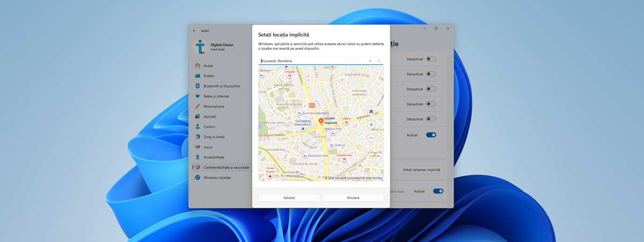Click the magnifier search icon in location box
The width and height of the screenshot is (644, 242).
(379, 61)
